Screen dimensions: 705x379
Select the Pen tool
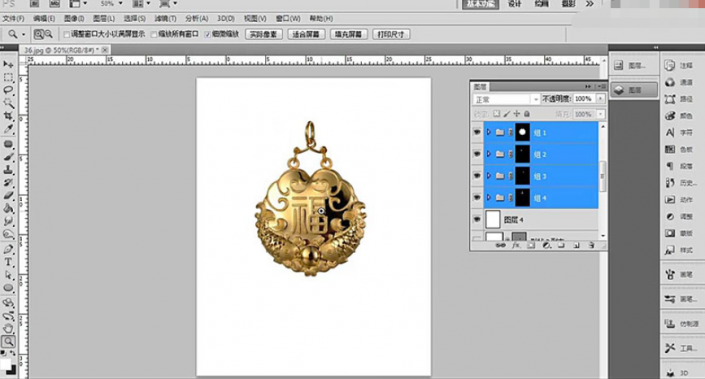[x=8, y=250]
